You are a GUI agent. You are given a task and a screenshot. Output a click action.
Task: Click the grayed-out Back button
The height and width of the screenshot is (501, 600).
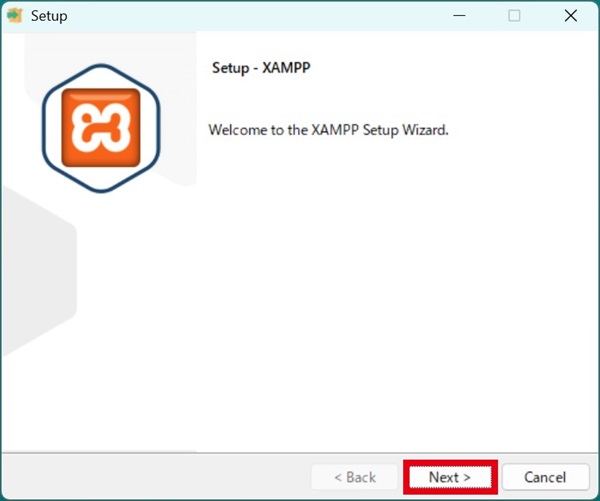355,477
